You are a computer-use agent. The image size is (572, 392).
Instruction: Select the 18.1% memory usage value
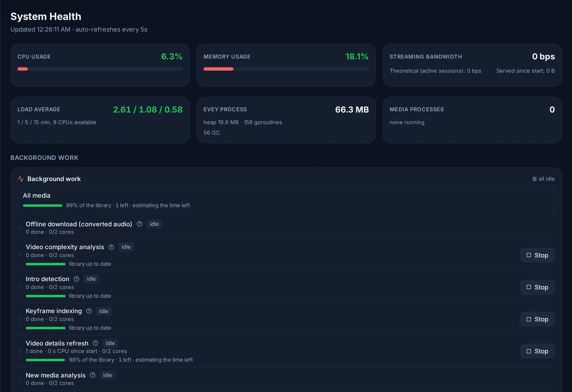pos(357,57)
